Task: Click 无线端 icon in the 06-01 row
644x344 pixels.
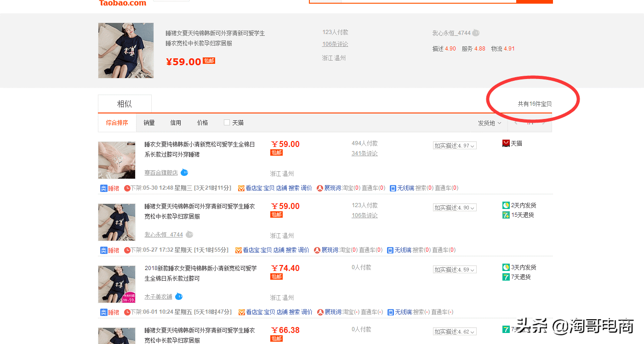Action: (x=391, y=312)
